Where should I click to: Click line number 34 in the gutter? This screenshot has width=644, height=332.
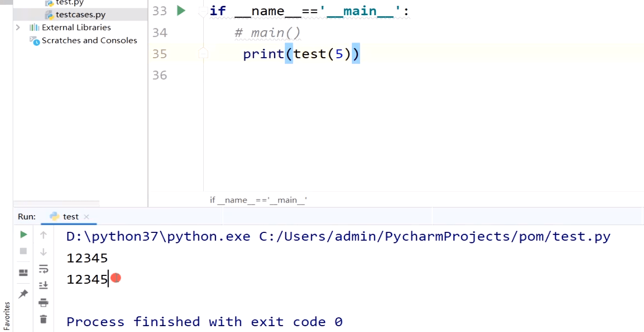click(x=159, y=32)
